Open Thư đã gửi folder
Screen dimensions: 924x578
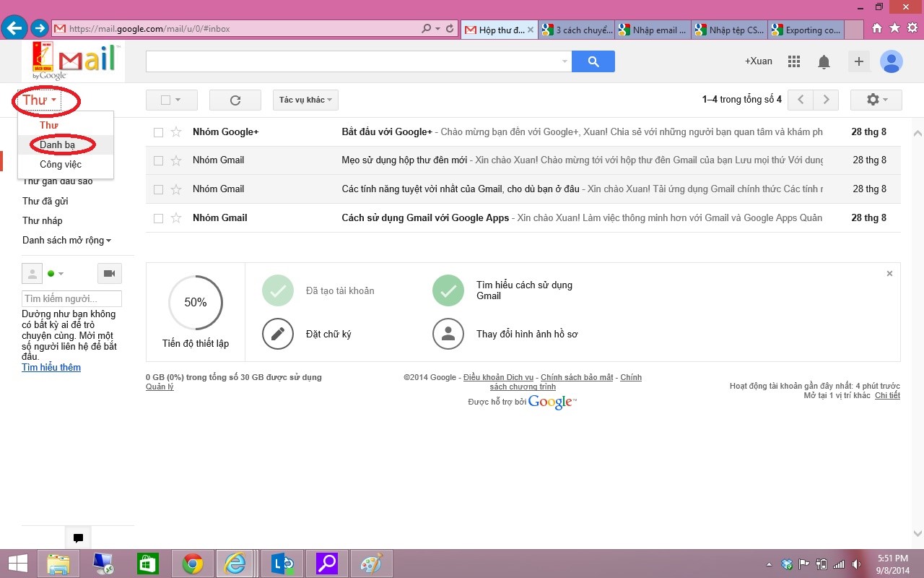click(x=45, y=202)
